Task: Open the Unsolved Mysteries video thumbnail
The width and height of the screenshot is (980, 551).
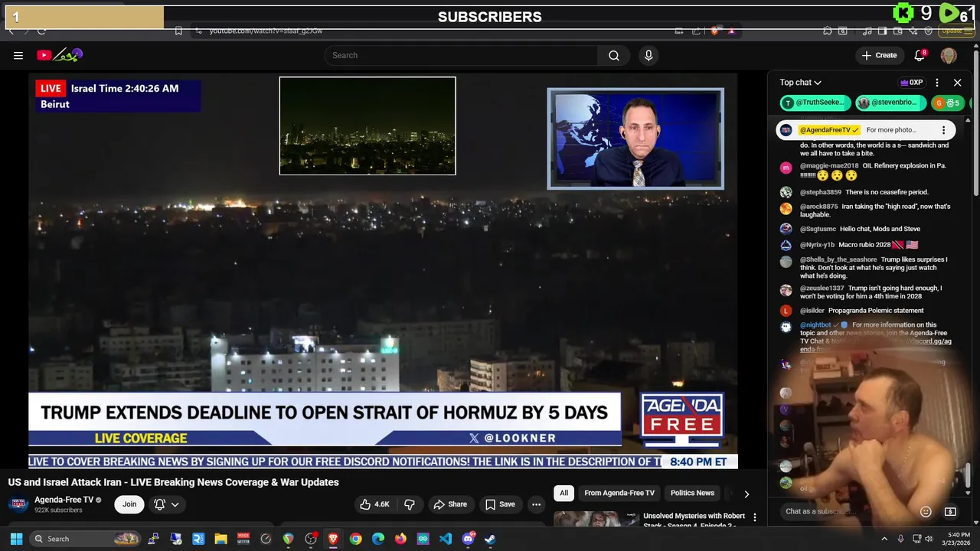Action: [596, 519]
